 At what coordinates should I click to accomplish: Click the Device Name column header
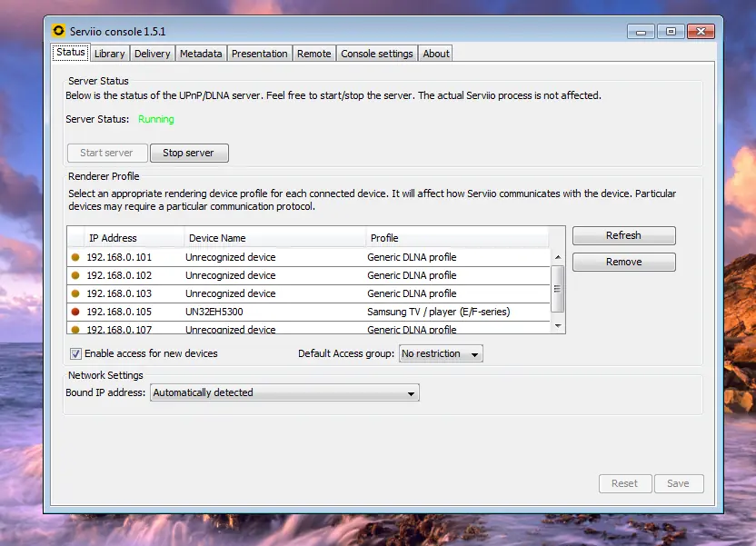(x=274, y=238)
